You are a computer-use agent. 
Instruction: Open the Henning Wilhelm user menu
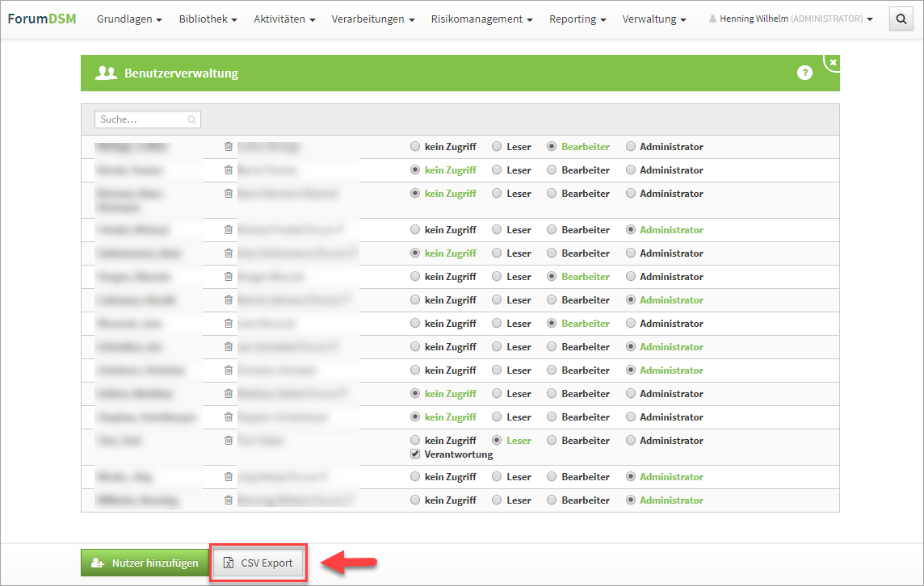click(791, 19)
